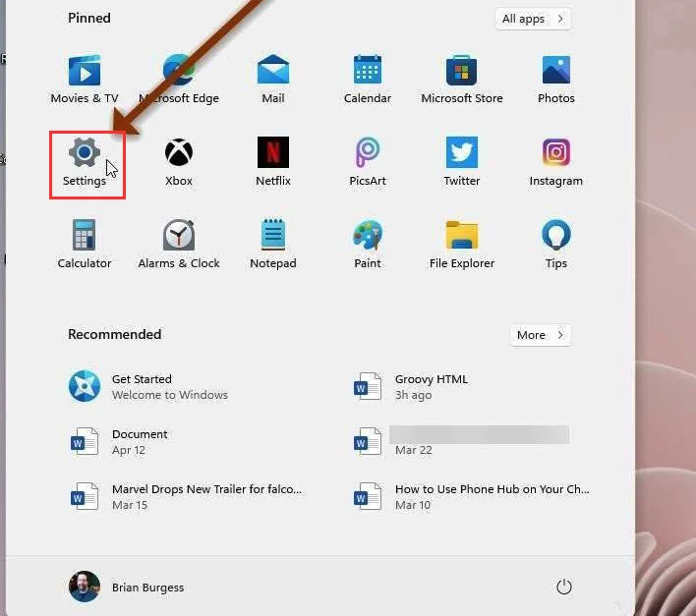Open the Movies & TV app
This screenshot has height=616, width=696.
pyautogui.click(x=85, y=80)
